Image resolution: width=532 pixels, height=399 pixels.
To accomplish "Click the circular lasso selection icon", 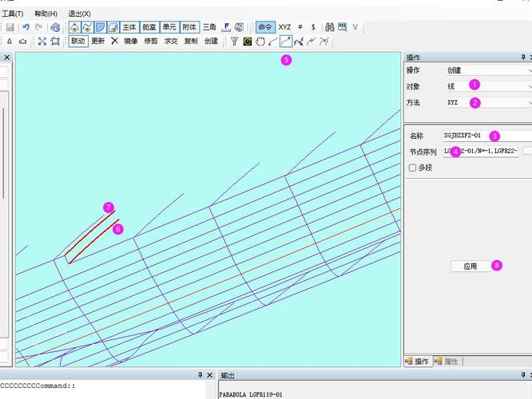I will point(260,41).
